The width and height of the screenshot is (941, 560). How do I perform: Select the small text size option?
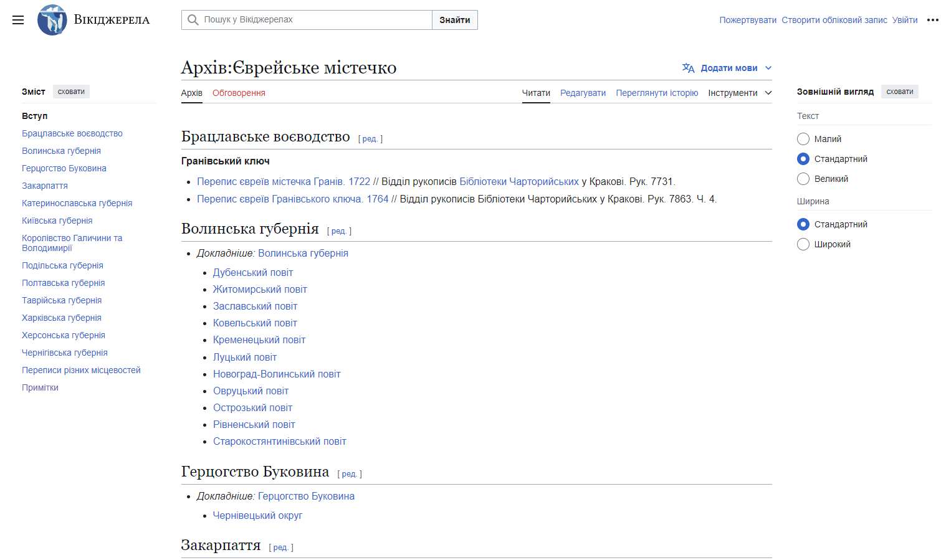pos(803,139)
